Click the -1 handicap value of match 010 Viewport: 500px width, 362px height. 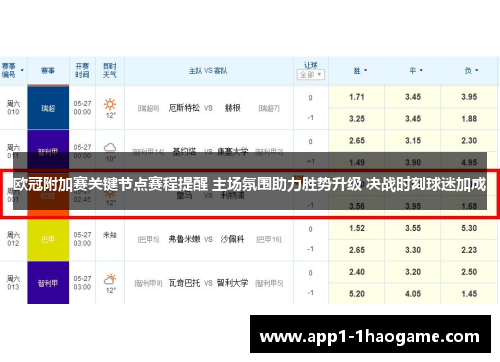click(x=310, y=118)
